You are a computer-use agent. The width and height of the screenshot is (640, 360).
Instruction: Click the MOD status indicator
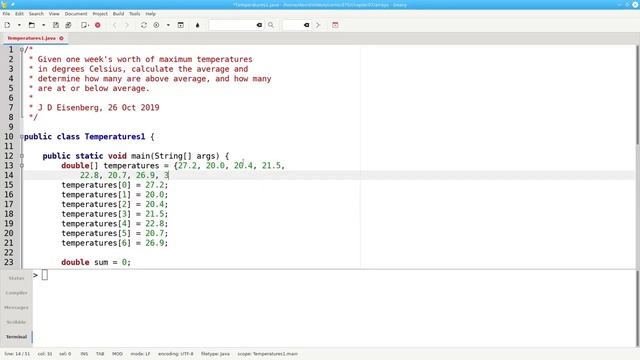point(117,354)
